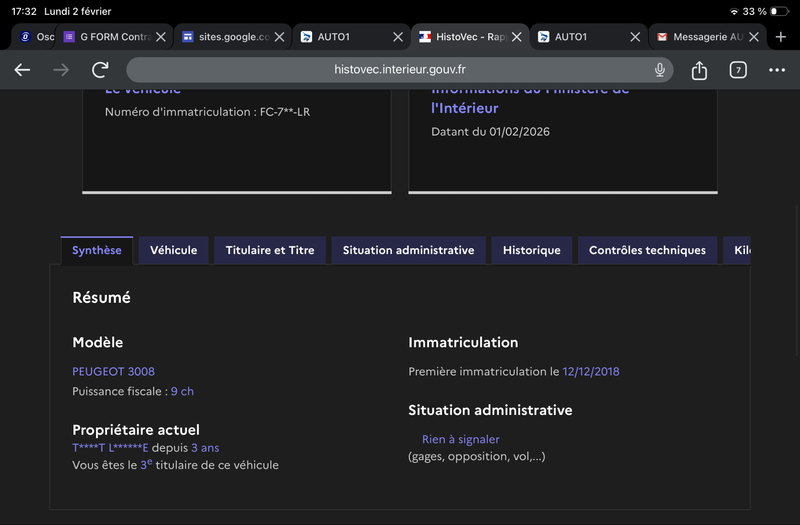This screenshot has height=525, width=800.
Task: Close the sites.google.com tab
Action: click(280, 37)
